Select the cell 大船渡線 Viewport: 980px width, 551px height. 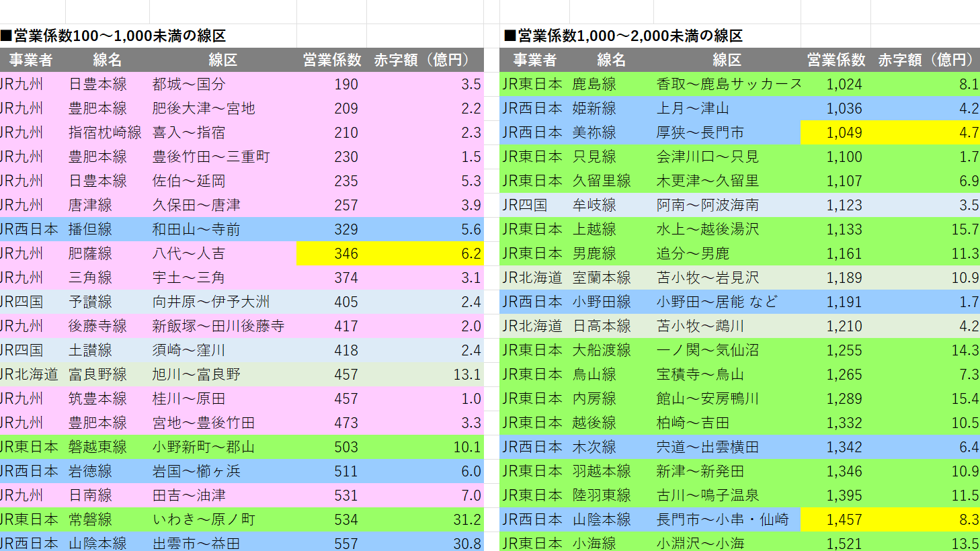click(x=612, y=350)
